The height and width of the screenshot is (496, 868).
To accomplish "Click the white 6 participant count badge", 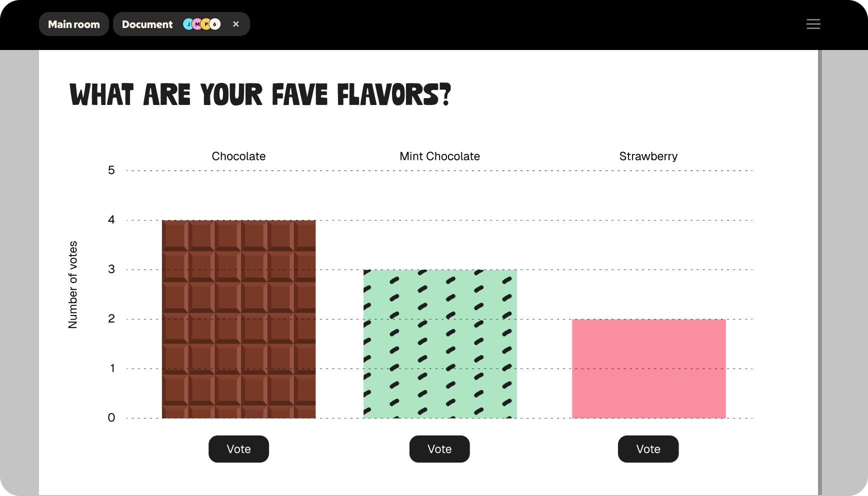I will 215,24.
